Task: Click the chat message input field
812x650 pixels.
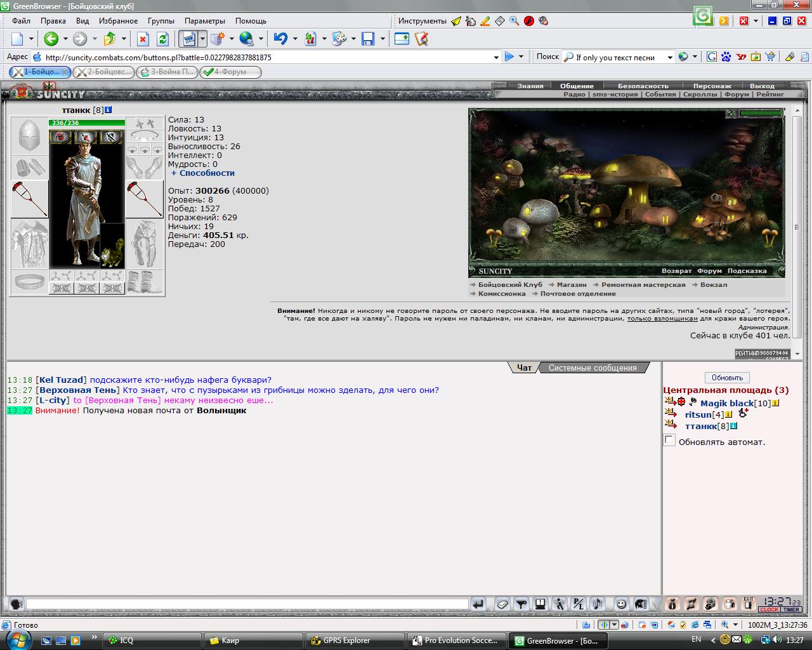Action: [x=247, y=604]
